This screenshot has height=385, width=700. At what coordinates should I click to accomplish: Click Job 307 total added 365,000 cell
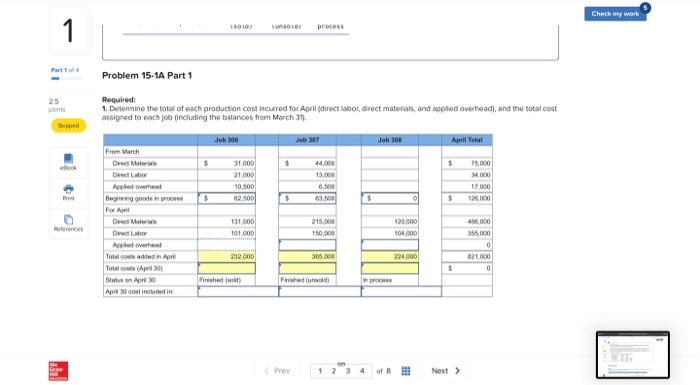coord(308,256)
